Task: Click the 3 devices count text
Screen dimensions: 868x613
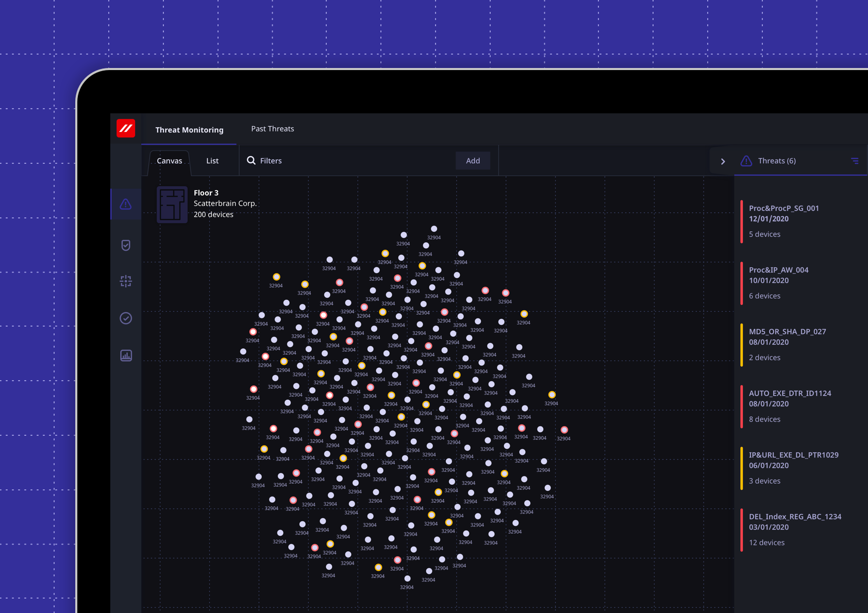Action: (x=764, y=481)
